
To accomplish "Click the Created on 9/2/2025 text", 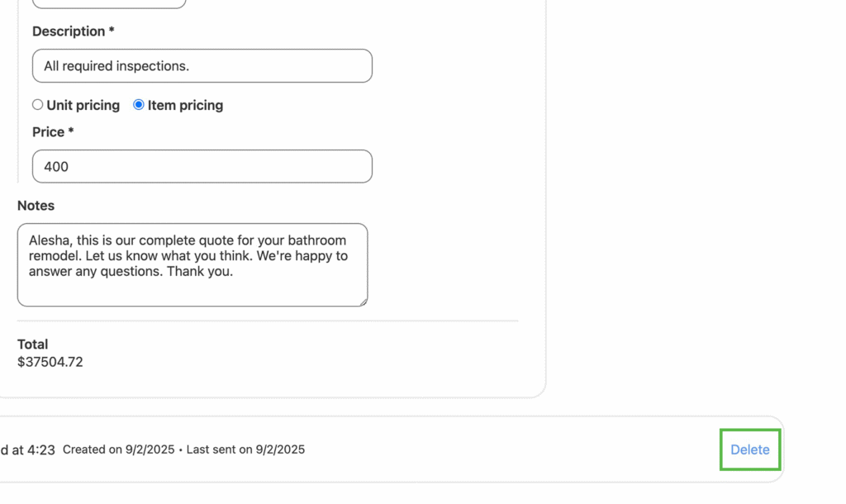I will point(118,449).
